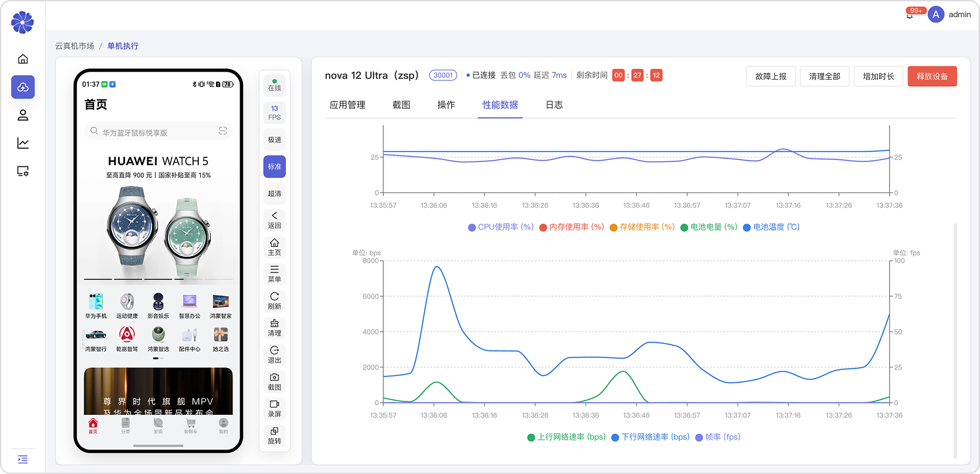Toggle 下行网络速率 legend series
Screen dimensions: 980x474
pos(650,437)
